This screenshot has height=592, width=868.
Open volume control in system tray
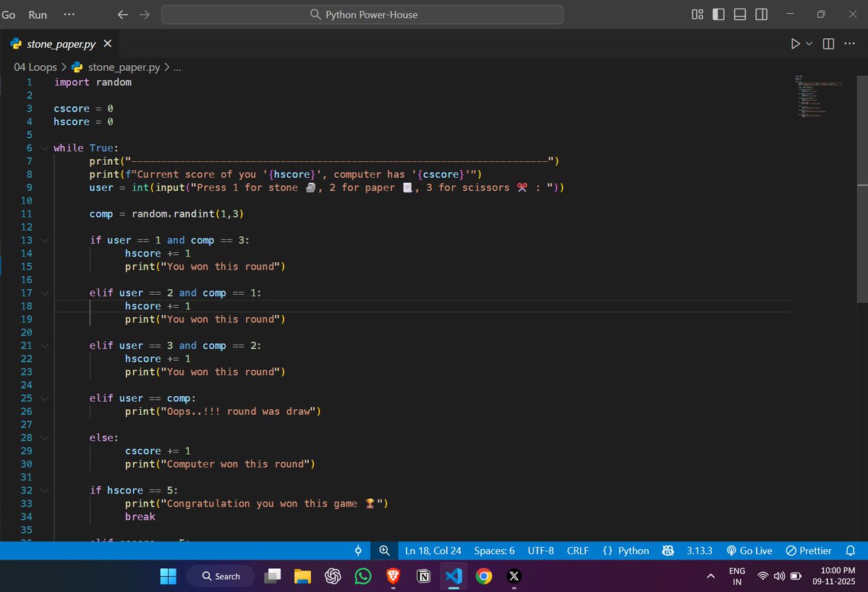(779, 576)
